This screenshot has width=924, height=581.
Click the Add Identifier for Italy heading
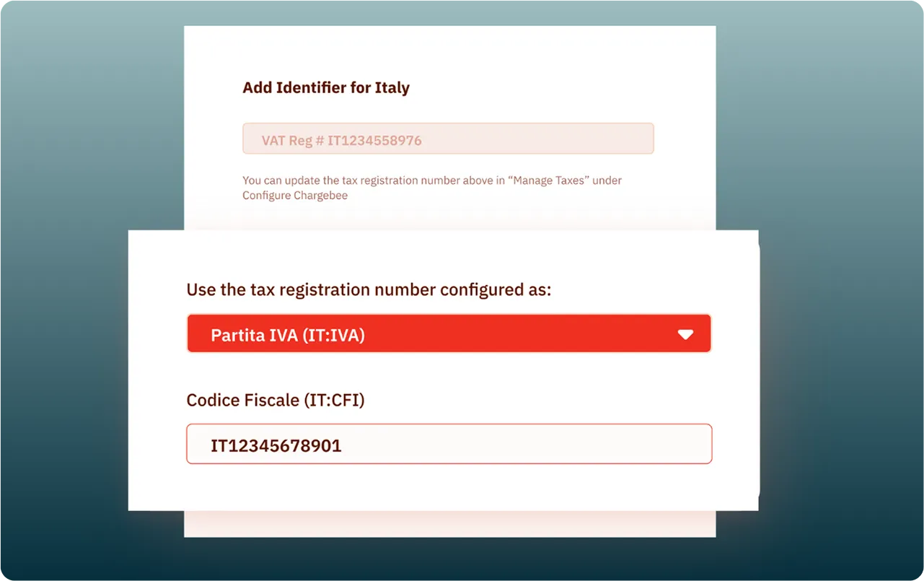point(326,87)
